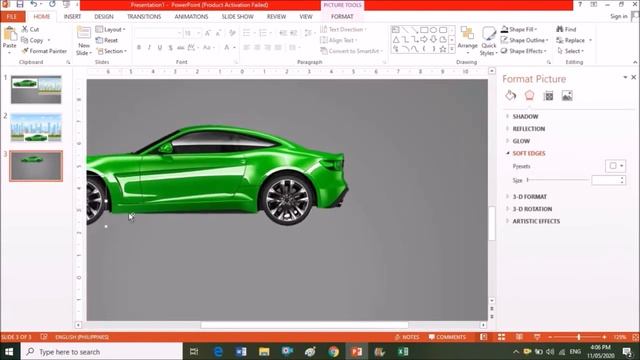
Task: Toggle Bold formatting
Action: click(139, 48)
